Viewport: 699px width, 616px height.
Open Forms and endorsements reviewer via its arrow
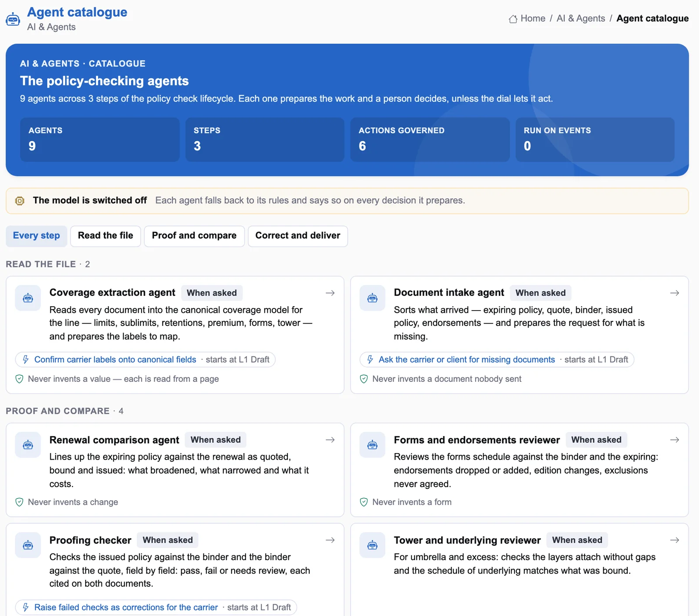point(675,440)
